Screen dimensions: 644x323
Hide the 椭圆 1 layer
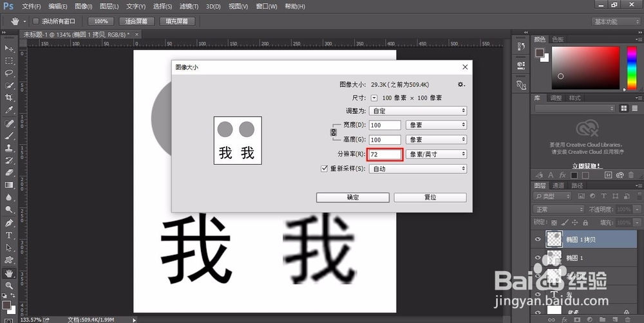538,258
